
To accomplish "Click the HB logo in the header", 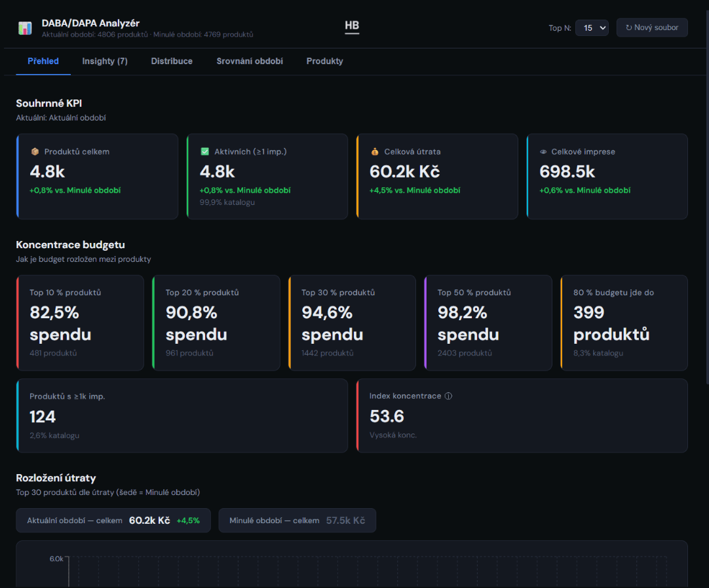I will (352, 26).
